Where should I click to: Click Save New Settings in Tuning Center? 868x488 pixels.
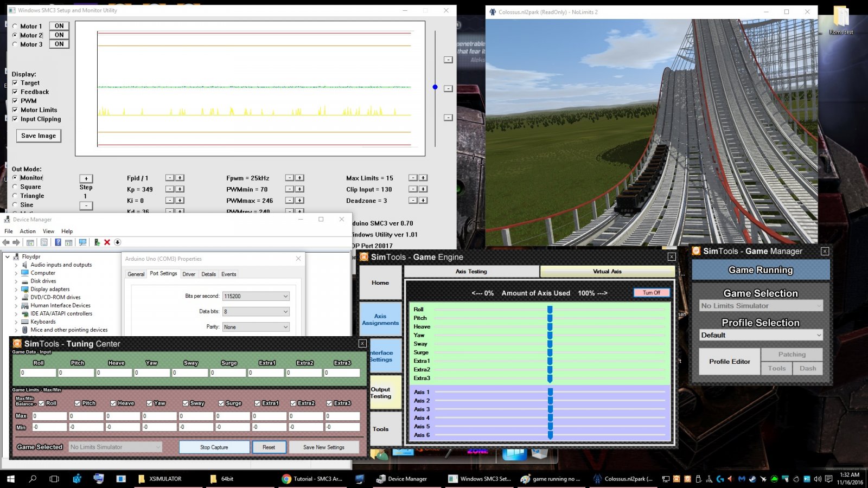click(323, 447)
